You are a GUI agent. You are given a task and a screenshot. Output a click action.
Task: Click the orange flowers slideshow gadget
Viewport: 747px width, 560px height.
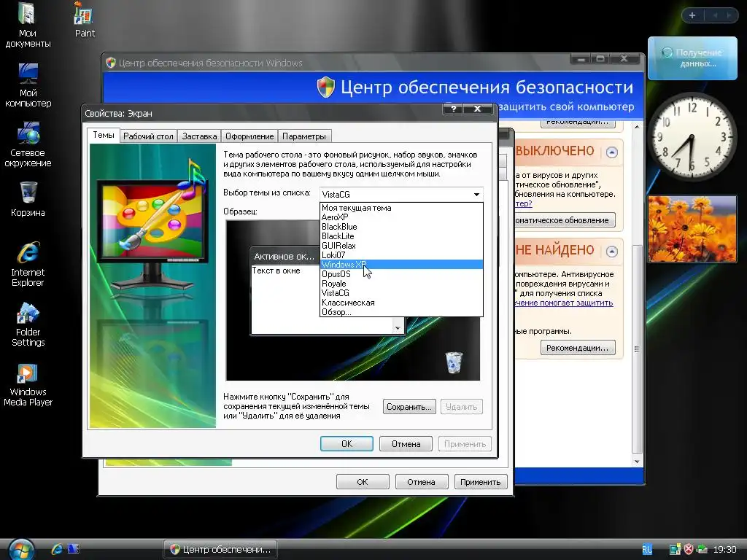coord(692,228)
